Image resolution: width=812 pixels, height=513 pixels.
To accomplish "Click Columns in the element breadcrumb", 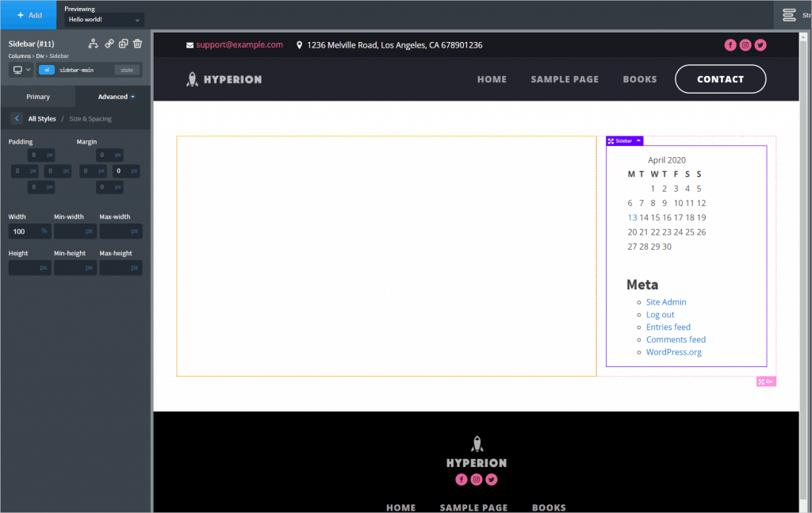I will tap(19, 56).
